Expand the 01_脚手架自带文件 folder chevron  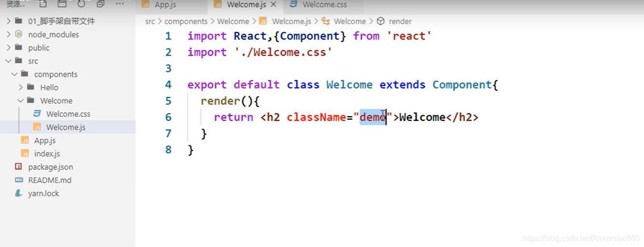coord(8,21)
